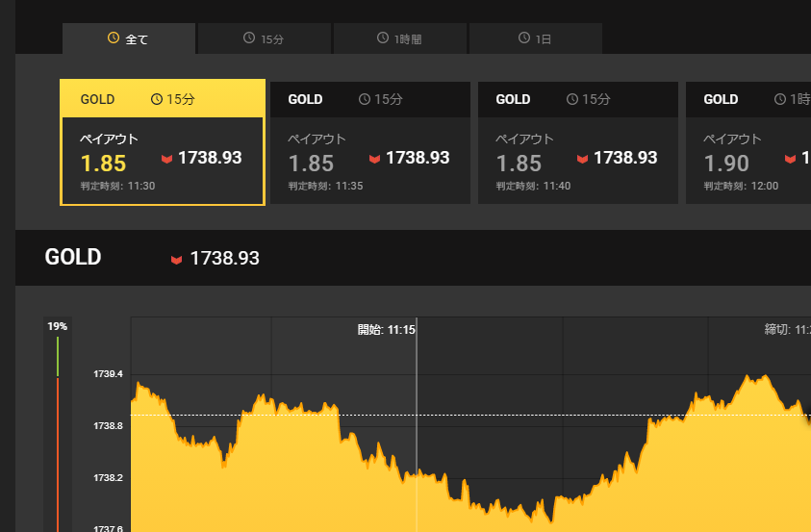Screen dimensions: 811x532
Task: Click red down arrow in 11:40 card
Action: 582,159
